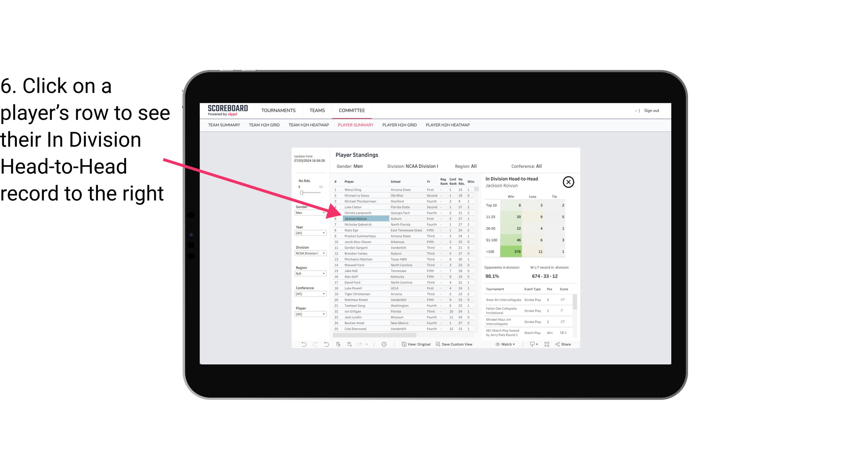
Task: Drag the No Rounds range slider
Action: pyautogui.click(x=301, y=193)
